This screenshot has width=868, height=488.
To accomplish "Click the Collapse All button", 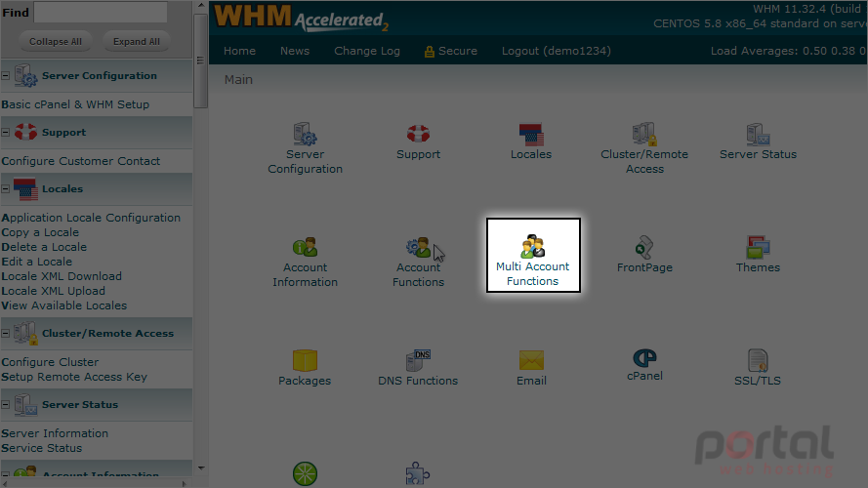I will tap(56, 42).
